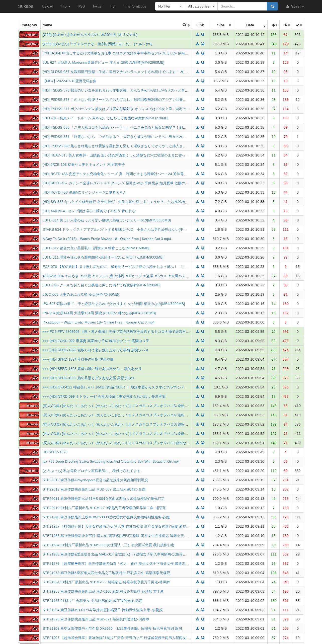The width and height of the screenshot is (322, 644).
Task: Download torrent file for JUL-627 row
Action: click(198, 62)
